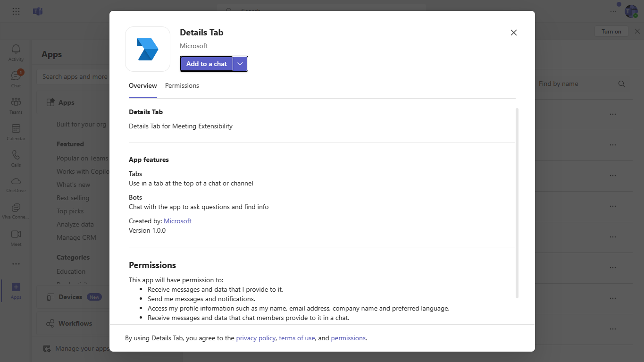The height and width of the screenshot is (362, 644).
Task: Select Apps section in left panel
Action: pyautogui.click(x=74, y=102)
